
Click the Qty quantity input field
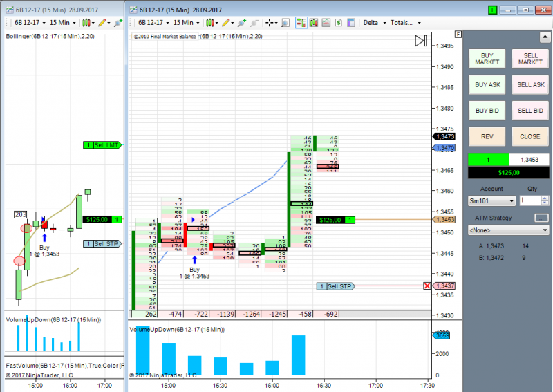click(x=529, y=200)
